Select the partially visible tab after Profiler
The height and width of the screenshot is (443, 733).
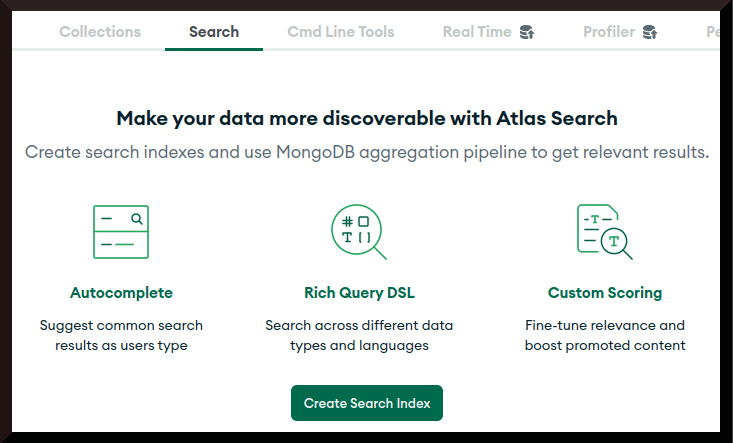(712, 32)
